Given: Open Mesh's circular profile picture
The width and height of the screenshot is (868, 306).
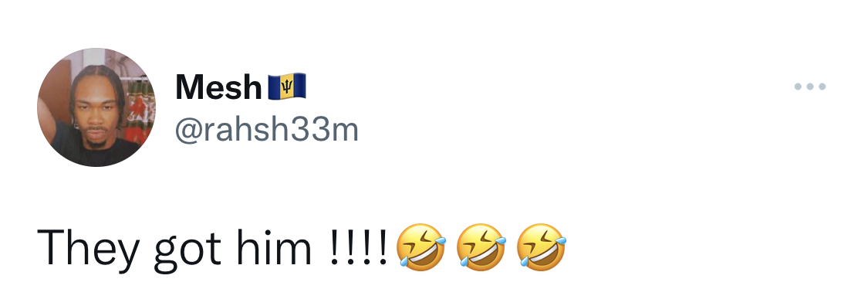Looking at the screenshot, I should pyautogui.click(x=96, y=107).
